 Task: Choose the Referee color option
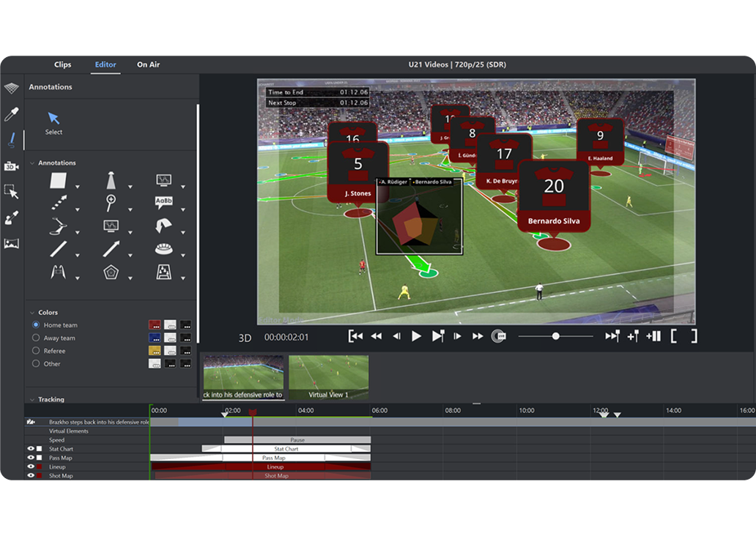36,351
